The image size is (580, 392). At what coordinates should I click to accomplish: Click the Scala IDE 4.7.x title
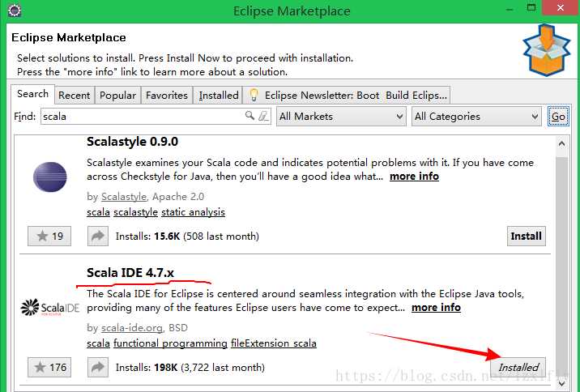click(x=130, y=273)
